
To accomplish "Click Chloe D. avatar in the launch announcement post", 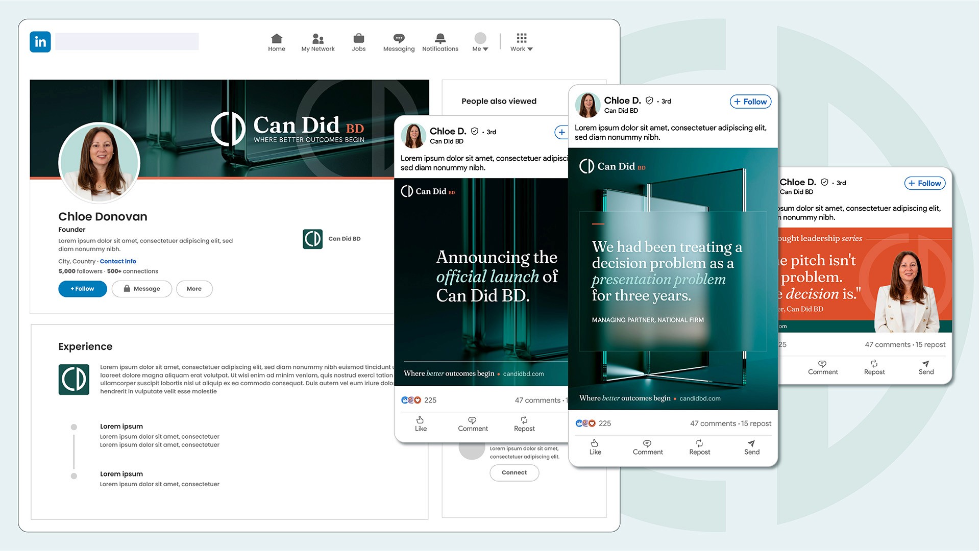I will [413, 136].
